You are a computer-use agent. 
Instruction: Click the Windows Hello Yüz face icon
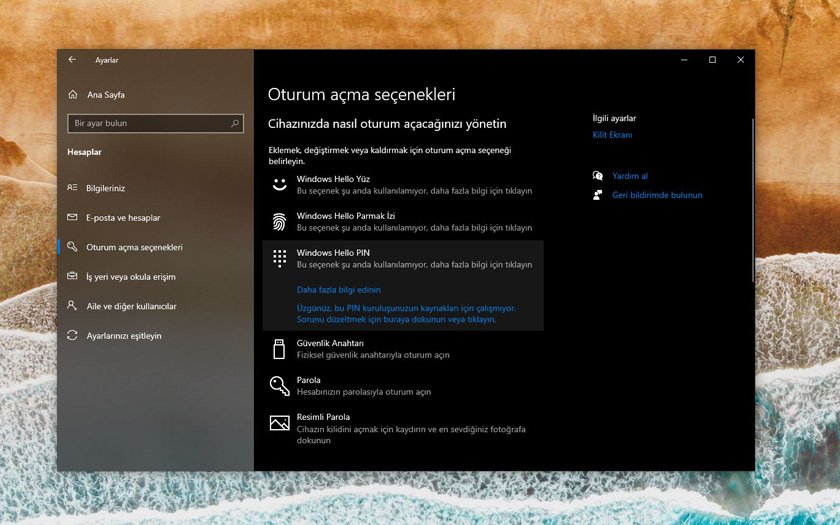tap(279, 184)
